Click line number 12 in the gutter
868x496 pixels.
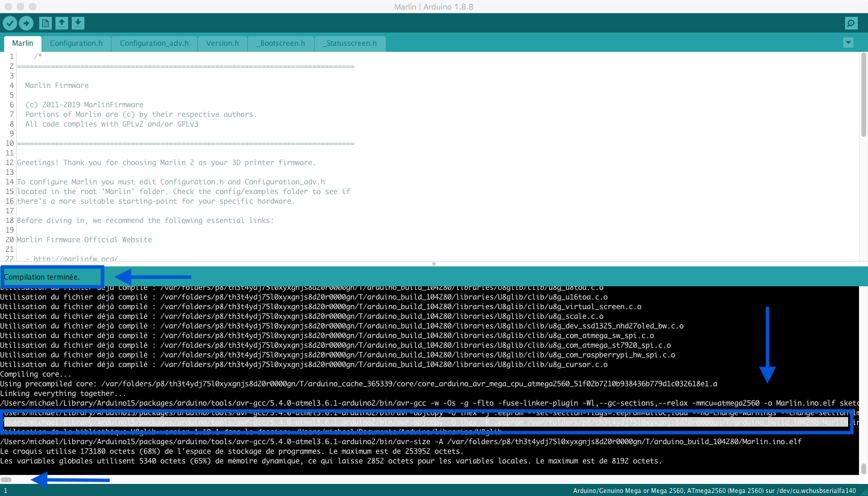(x=10, y=163)
